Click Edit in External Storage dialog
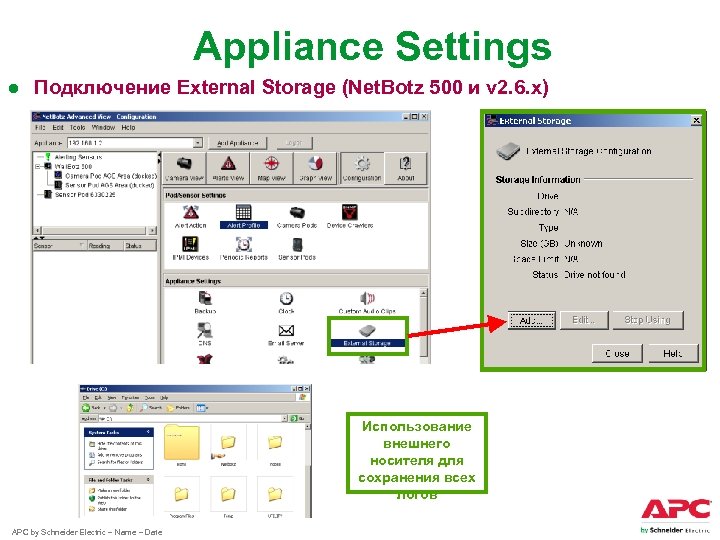This screenshot has width=720, height=540. (583, 320)
